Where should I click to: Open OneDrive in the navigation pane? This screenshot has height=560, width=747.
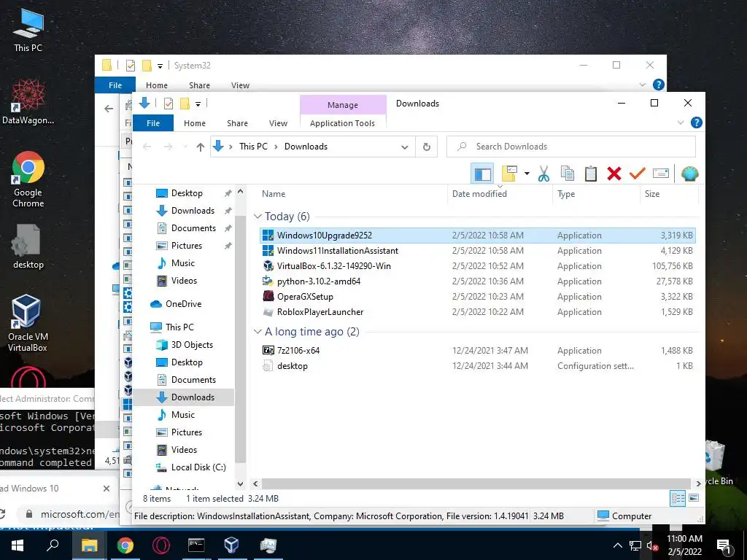pyautogui.click(x=183, y=304)
